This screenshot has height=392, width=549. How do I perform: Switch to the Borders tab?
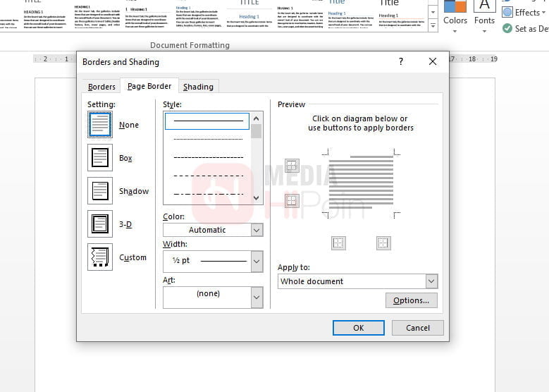pyautogui.click(x=101, y=87)
